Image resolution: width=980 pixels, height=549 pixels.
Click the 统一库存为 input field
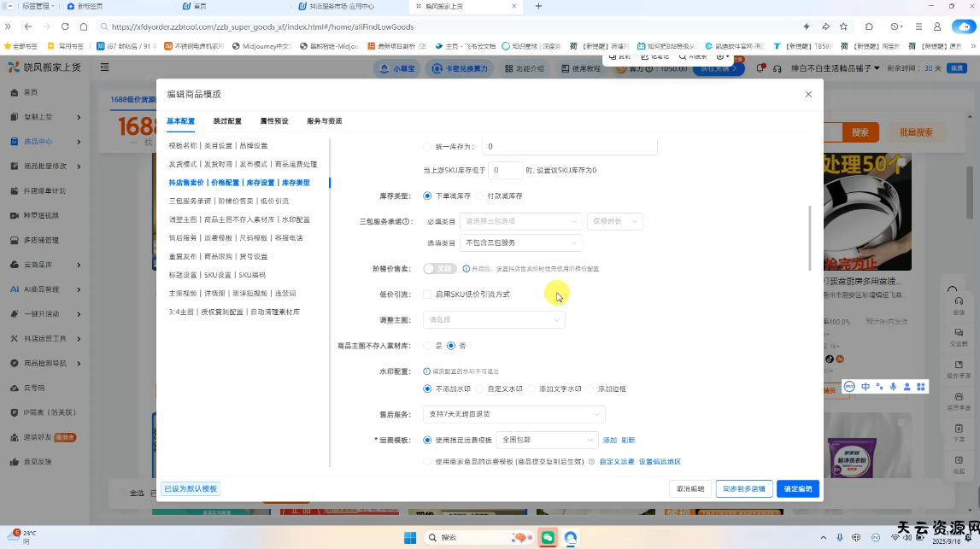569,147
